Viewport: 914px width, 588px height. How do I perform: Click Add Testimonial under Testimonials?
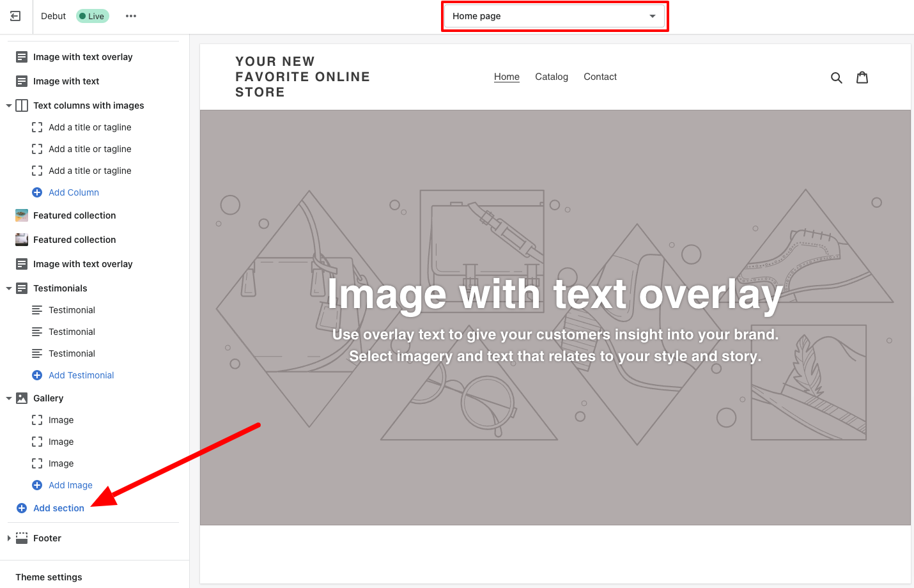point(81,375)
